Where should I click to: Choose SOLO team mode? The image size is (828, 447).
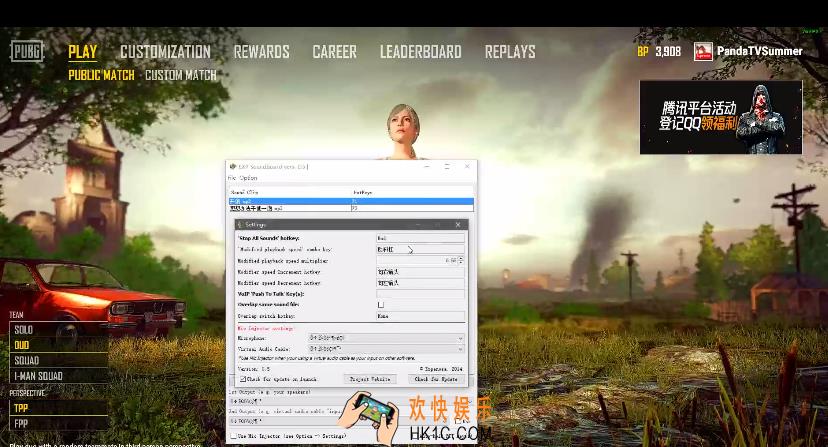pyautogui.click(x=58, y=330)
